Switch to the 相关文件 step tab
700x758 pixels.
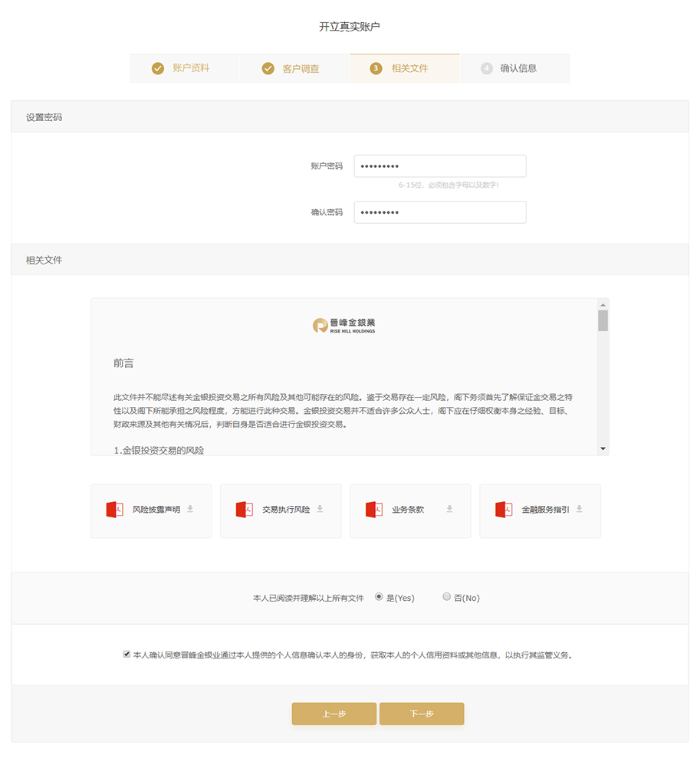click(405, 68)
